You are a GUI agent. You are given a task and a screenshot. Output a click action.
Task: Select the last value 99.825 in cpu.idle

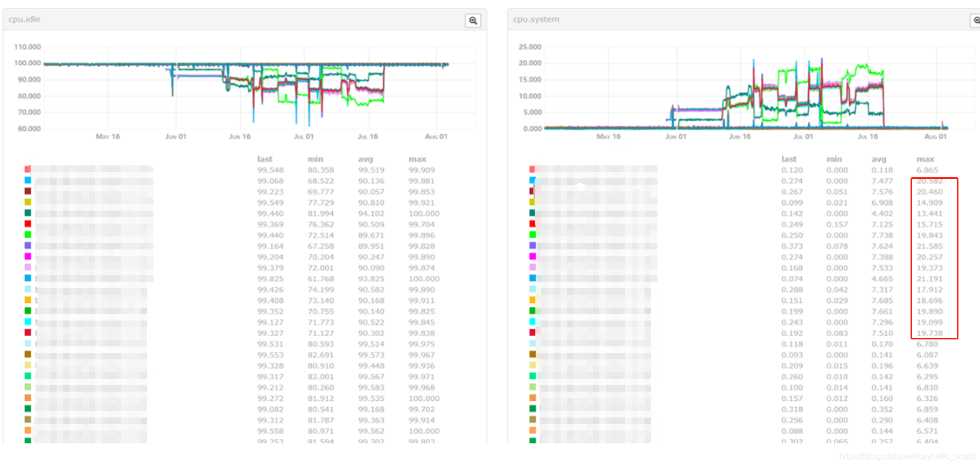click(x=270, y=279)
